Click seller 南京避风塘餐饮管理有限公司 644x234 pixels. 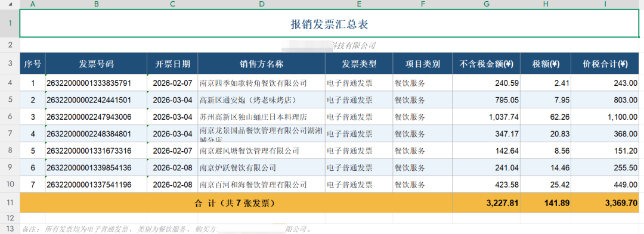click(x=262, y=151)
